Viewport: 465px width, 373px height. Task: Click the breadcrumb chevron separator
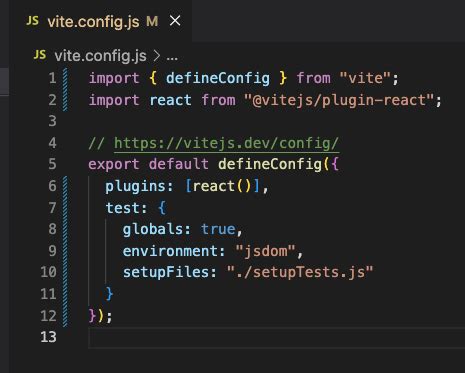click(157, 56)
